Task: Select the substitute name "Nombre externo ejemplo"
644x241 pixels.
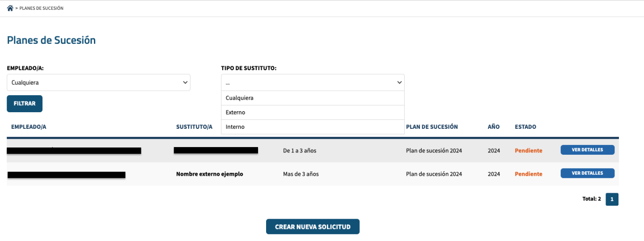Action: click(209, 174)
